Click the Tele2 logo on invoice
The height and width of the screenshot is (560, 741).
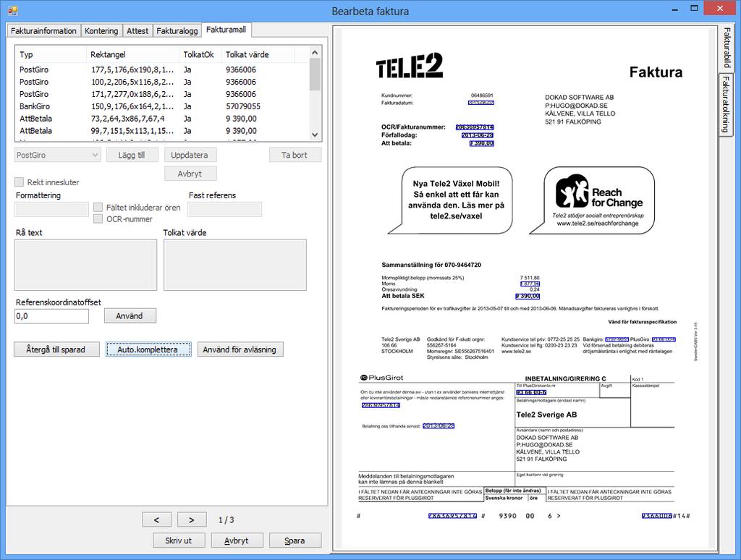pyautogui.click(x=410, y=66)
